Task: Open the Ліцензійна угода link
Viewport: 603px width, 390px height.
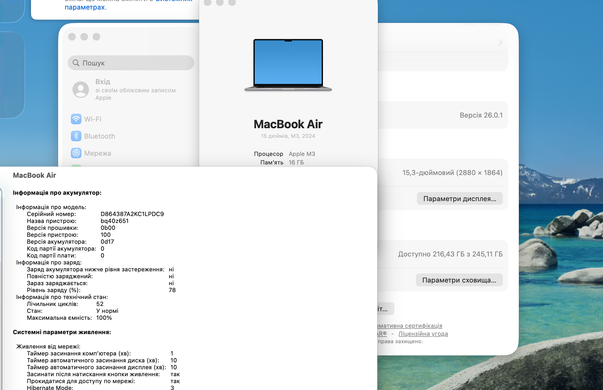Action: [423, 333]
